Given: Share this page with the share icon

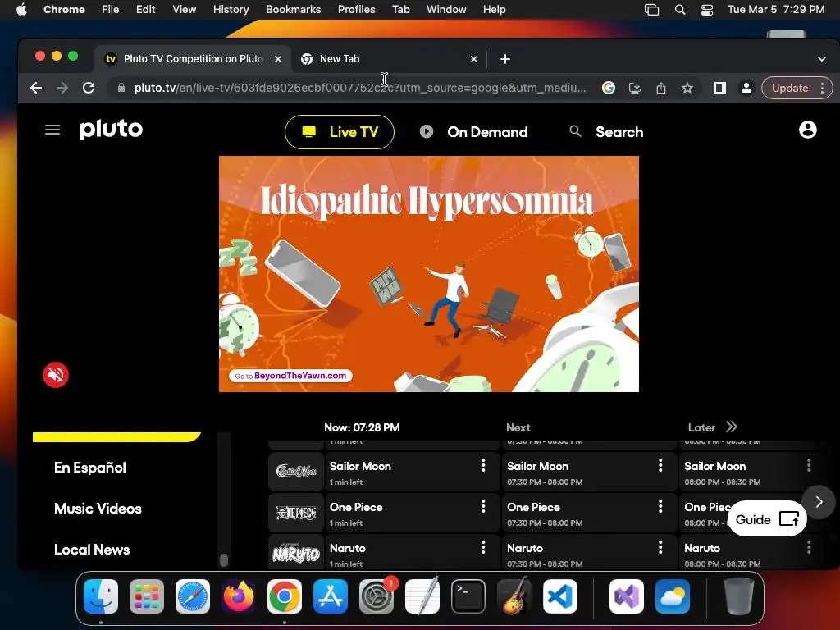Looking at the screenshot, I should click(661, 88).
